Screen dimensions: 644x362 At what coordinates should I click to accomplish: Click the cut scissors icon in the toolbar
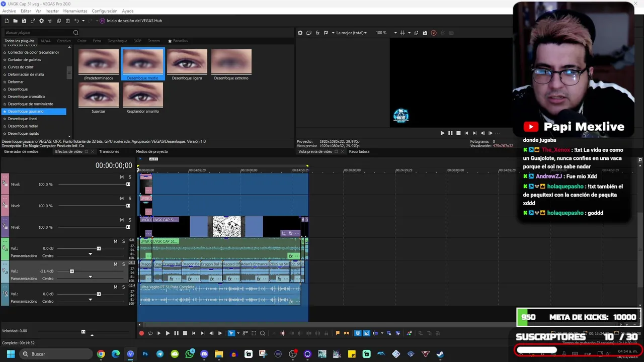click(50, 21)
